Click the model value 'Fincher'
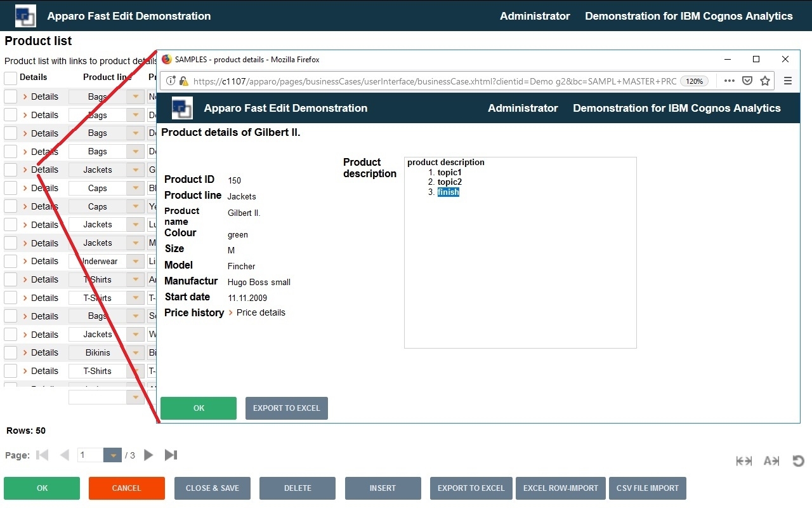Screen dimensions: 812x508 tap(241, 266)
